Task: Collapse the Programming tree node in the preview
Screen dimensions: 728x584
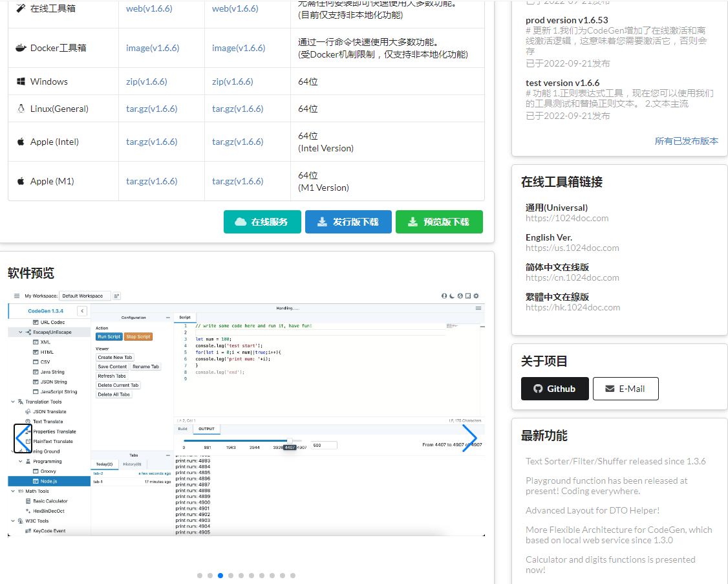Action: click(21, 461)
